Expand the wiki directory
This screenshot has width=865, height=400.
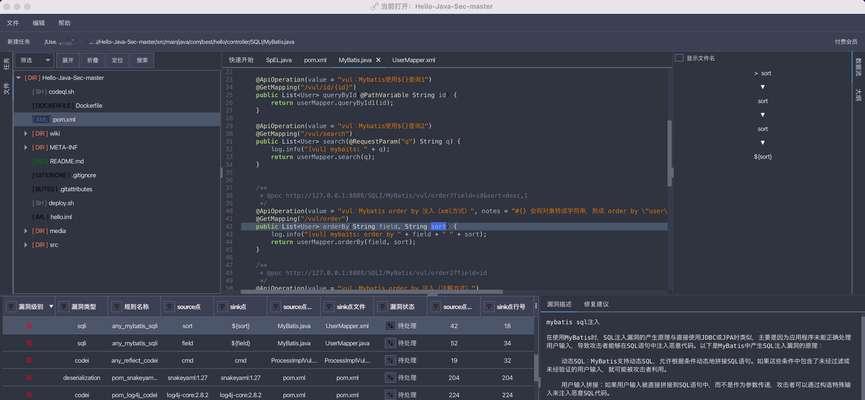click(x=25, y=134)
